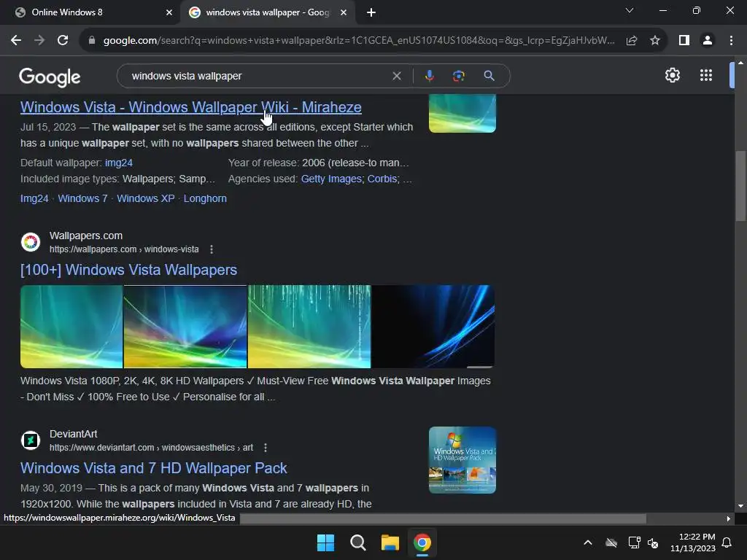Click the third wallpaper thumbnail with light streaks
Image resolution: width=747 pixels, height=560 pixels.
point(309,327)
